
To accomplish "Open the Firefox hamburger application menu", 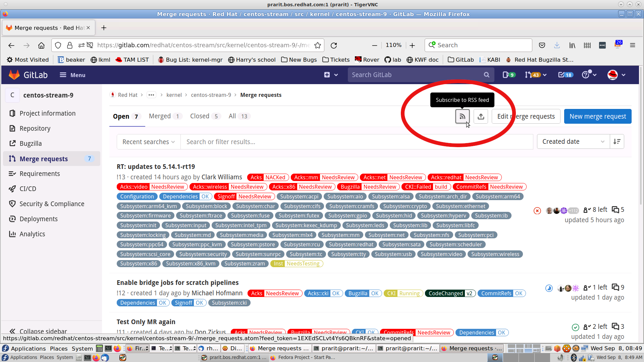I will coord(633,45).
